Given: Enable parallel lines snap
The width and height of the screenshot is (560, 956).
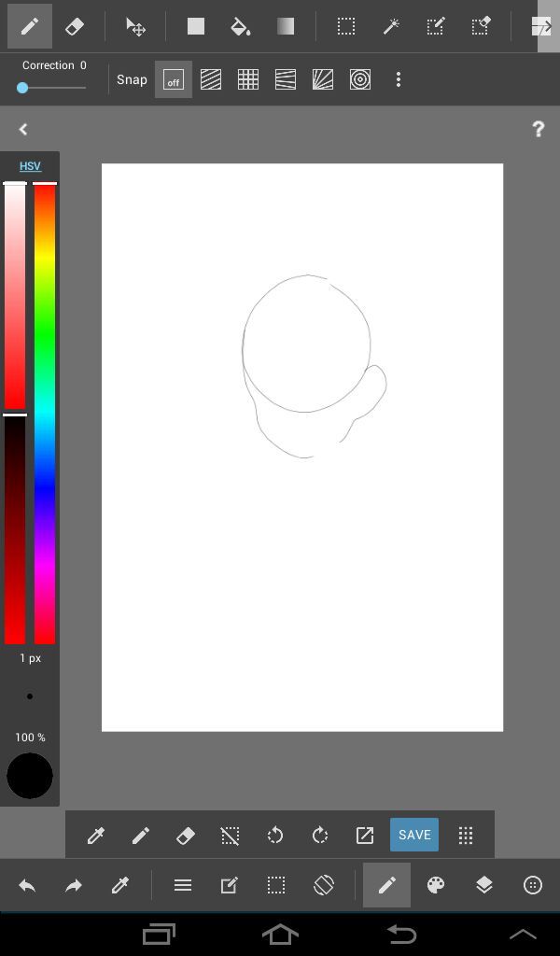Looking at the screenshot, I should point(211,79).
